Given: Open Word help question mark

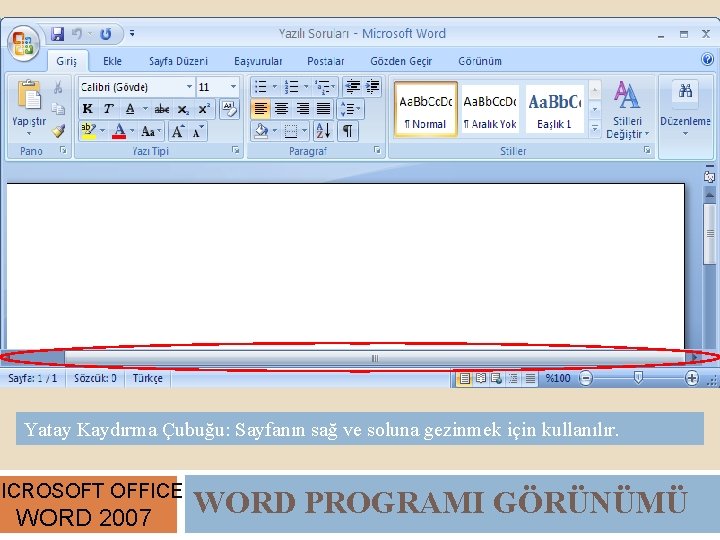Looking at the screenshot, I should 707,59.
